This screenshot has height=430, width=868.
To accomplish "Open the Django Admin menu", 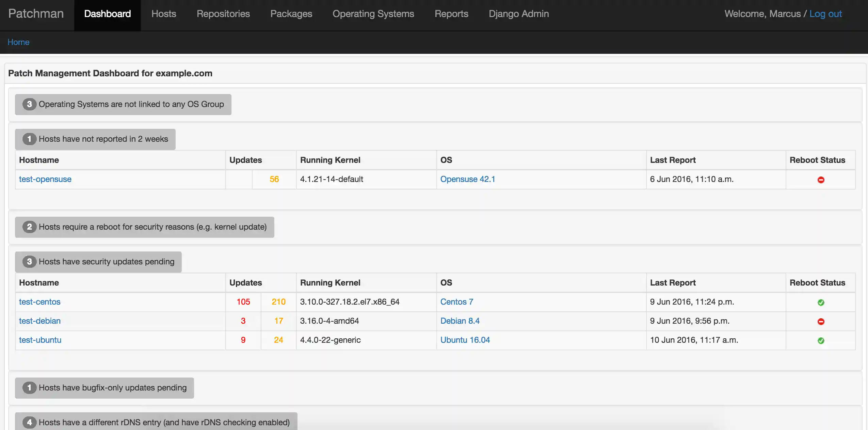I will (x=518, y=14).
